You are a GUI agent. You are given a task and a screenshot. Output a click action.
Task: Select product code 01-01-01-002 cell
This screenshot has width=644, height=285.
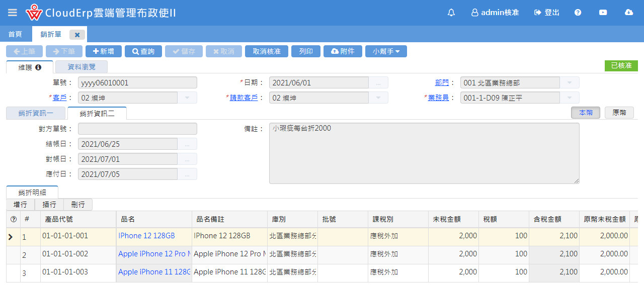(78, 254)
